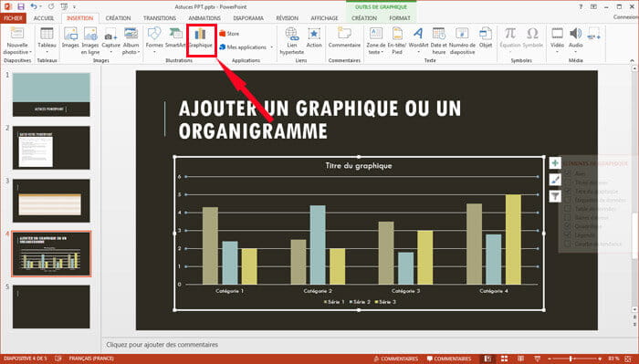
Task: Open Help question mark icon
Action: click(581, 6)
